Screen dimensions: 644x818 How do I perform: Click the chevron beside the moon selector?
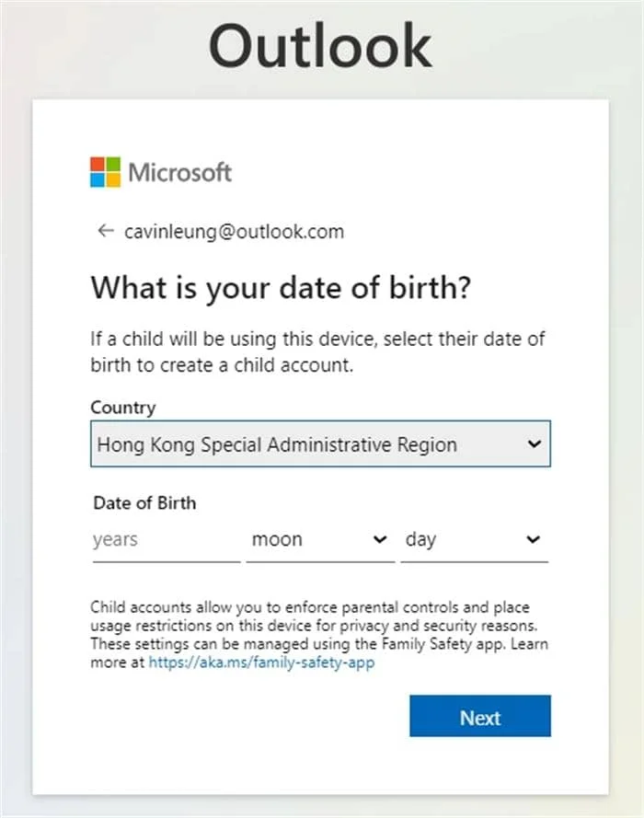[x=380, y=539]
